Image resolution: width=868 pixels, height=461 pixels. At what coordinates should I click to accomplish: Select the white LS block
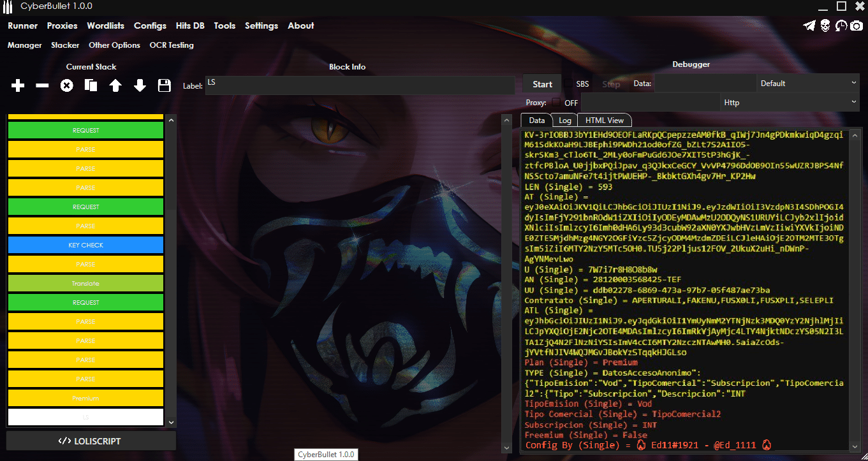point(86,417)
